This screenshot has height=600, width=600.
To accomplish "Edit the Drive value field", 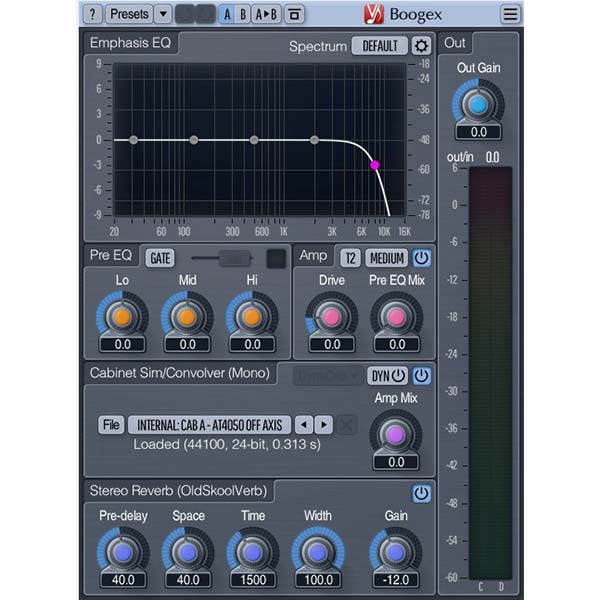I will [x=332, y=344].
